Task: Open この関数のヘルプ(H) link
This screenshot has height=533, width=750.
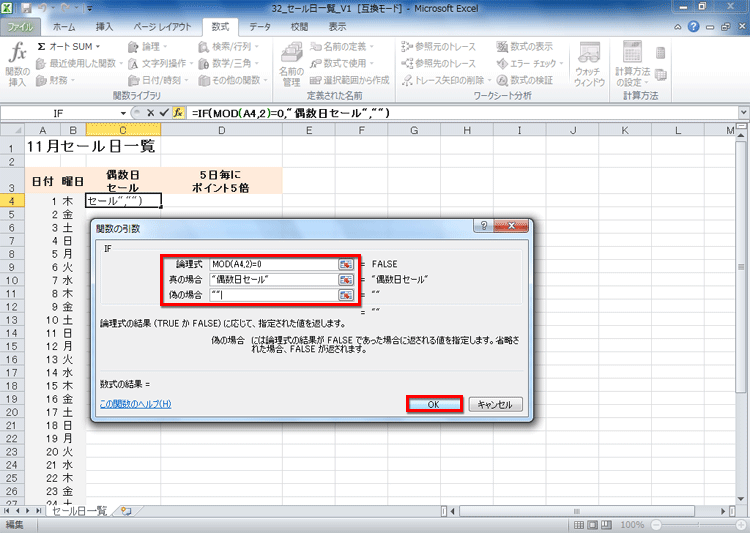Action: pyautogui.click(x=135, y=404)
